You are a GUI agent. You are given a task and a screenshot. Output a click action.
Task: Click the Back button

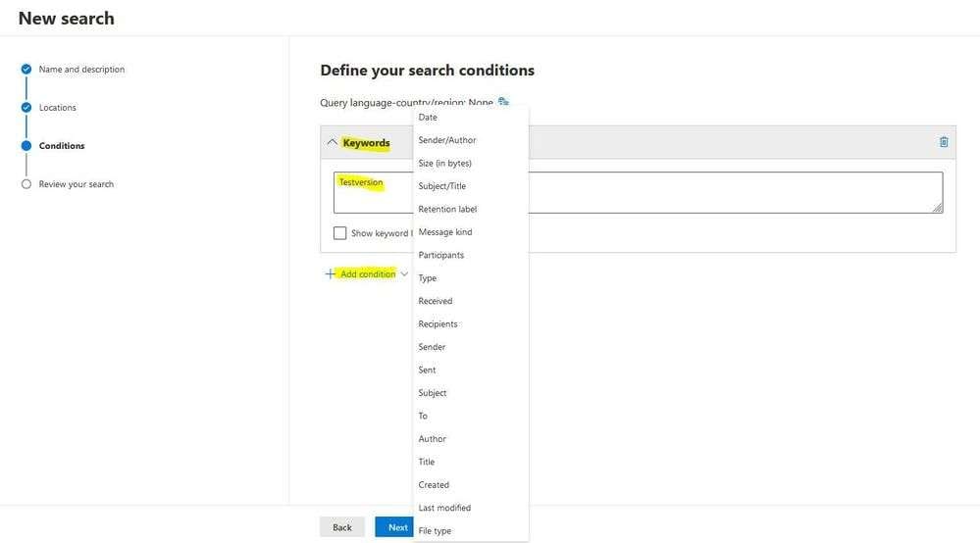[341, 527]
